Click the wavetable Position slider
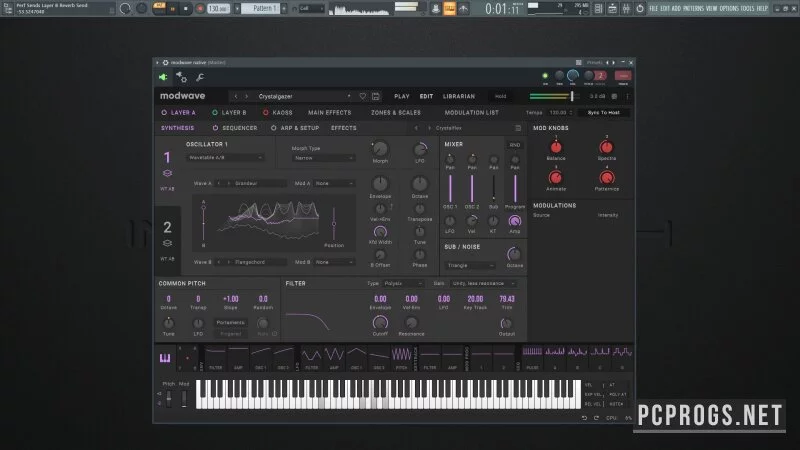 point(334,223)
